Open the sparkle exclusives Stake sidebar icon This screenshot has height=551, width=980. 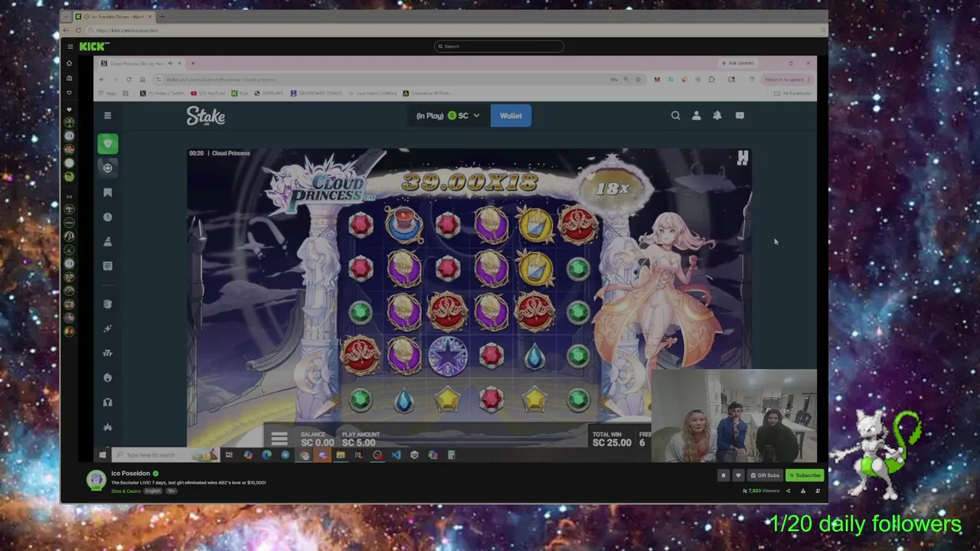(x=108, y=328)
